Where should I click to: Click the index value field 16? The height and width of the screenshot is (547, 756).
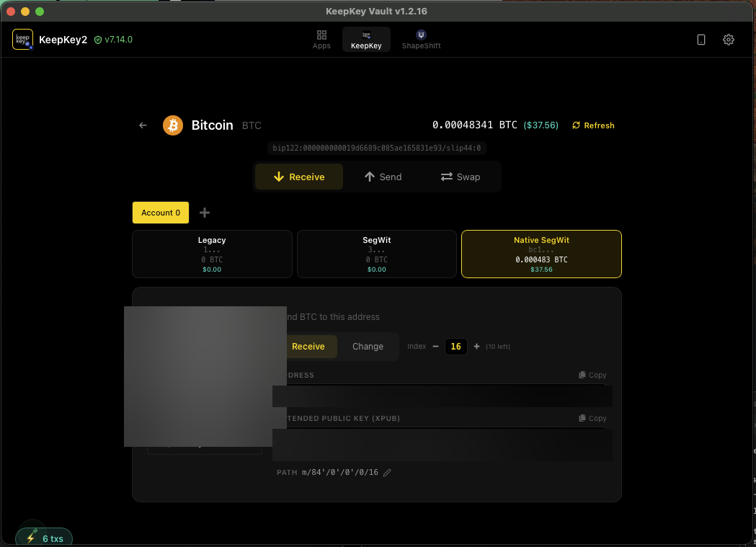[x=455, y=347]
